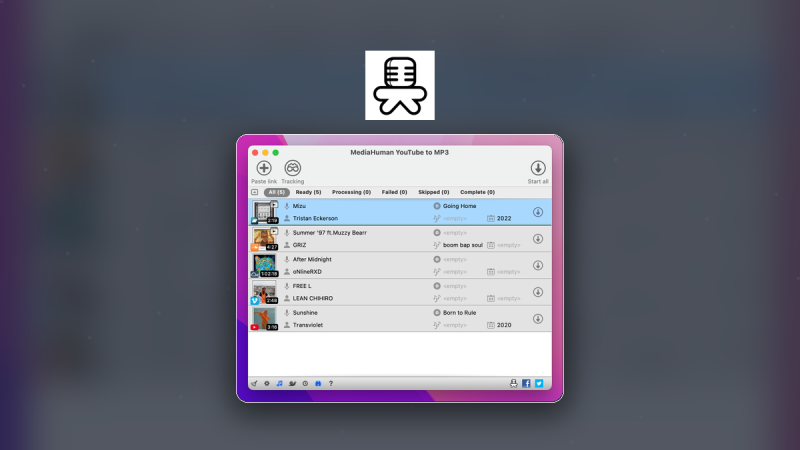Click the playlist badge on Summer '97 thumbnail

coord(274,231)
